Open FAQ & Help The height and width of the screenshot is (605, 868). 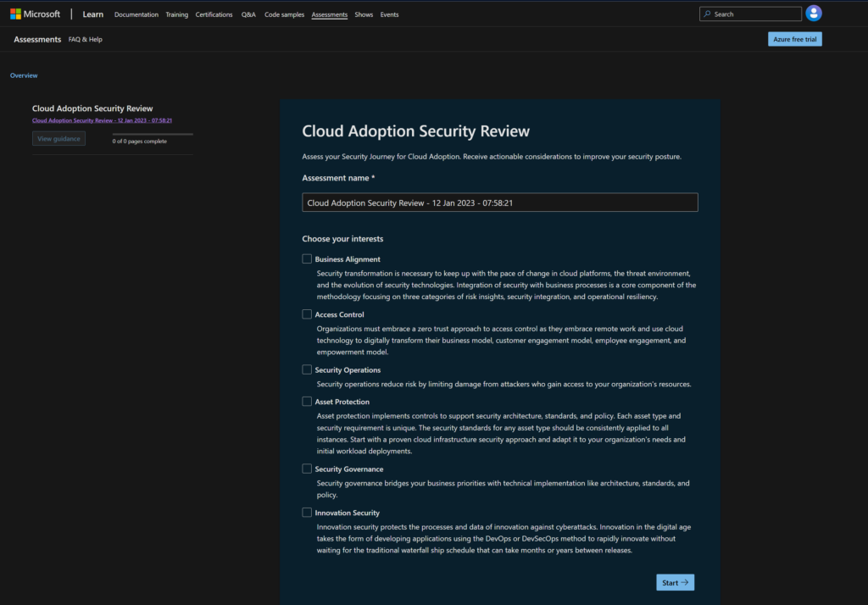[x=85, y=39]
